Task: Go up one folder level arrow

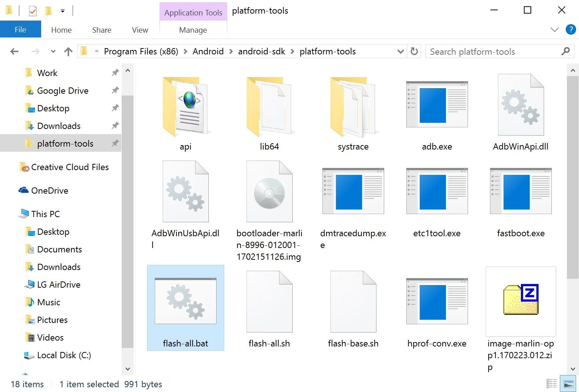Action: pos(68,51)
